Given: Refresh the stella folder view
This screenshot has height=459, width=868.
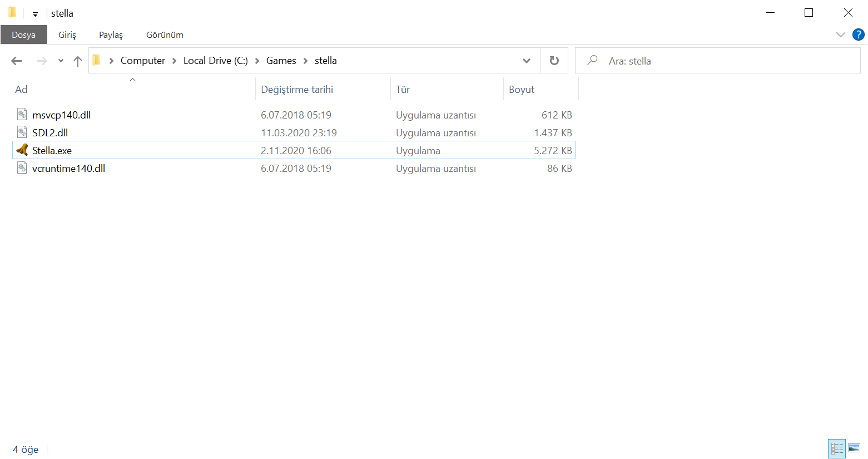Looking at the screenshot, I should [554, 61].
